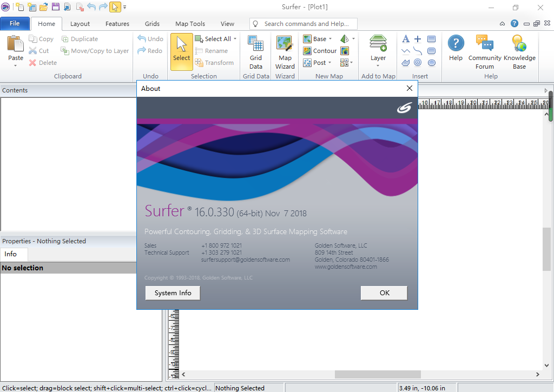Expand the Select All dropdown arrow
This screenshot has width=554, height=392.
[235, 39]
